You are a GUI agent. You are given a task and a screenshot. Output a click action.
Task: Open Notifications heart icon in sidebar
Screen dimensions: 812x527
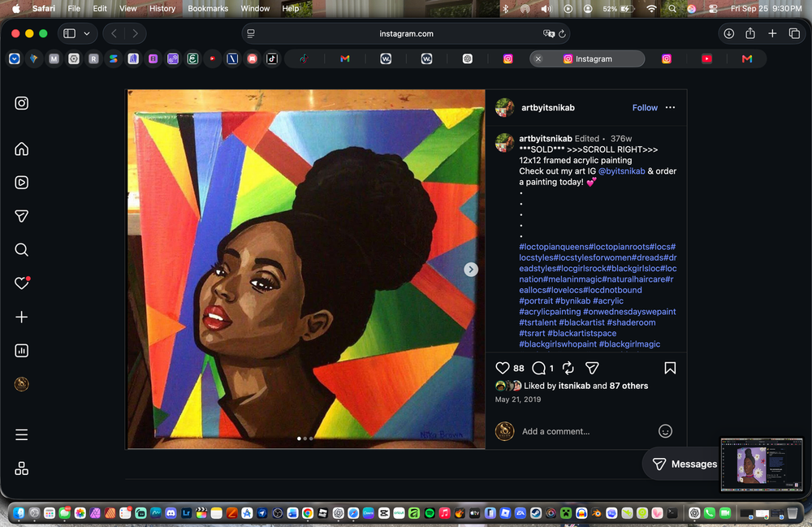coord(21,283)
